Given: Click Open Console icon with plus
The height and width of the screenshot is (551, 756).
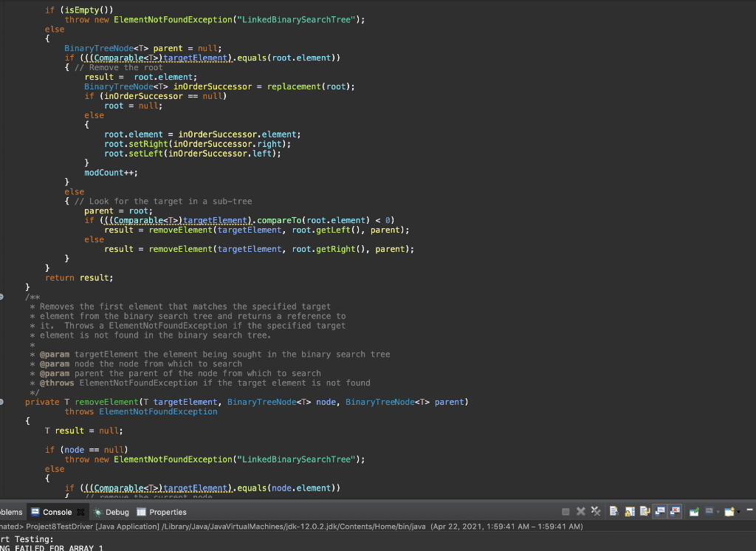Looking at the screenshot, I should (729, 511).
